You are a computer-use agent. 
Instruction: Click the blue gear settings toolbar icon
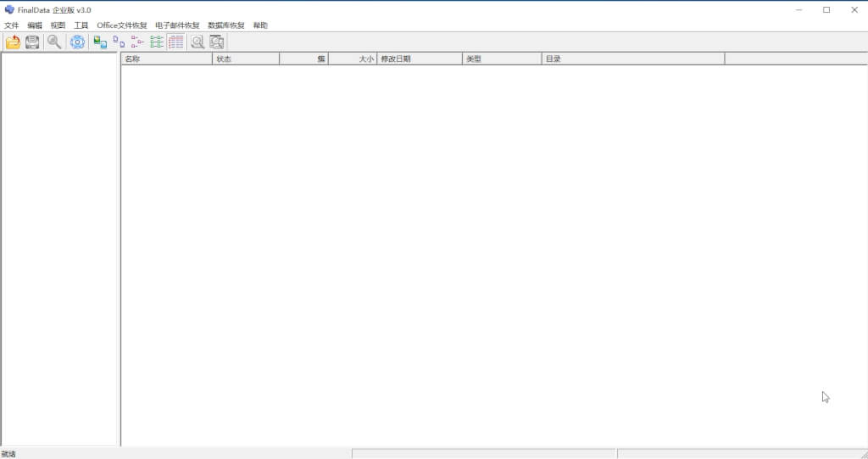click(77, 42)
